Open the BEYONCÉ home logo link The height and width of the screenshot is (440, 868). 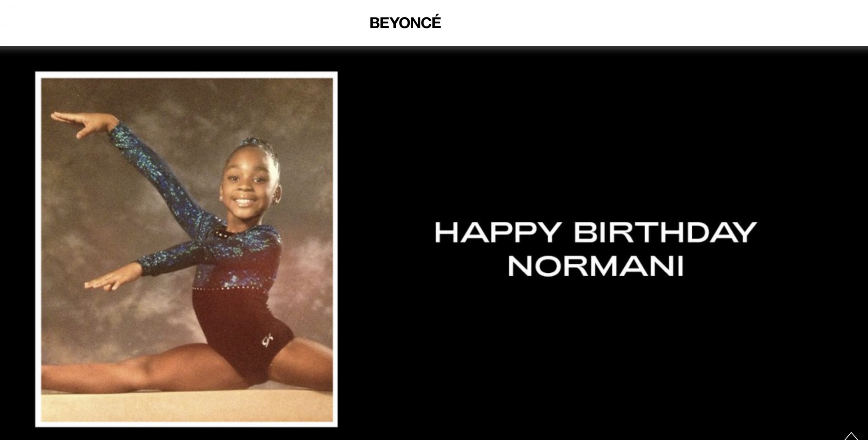[405, 23]
